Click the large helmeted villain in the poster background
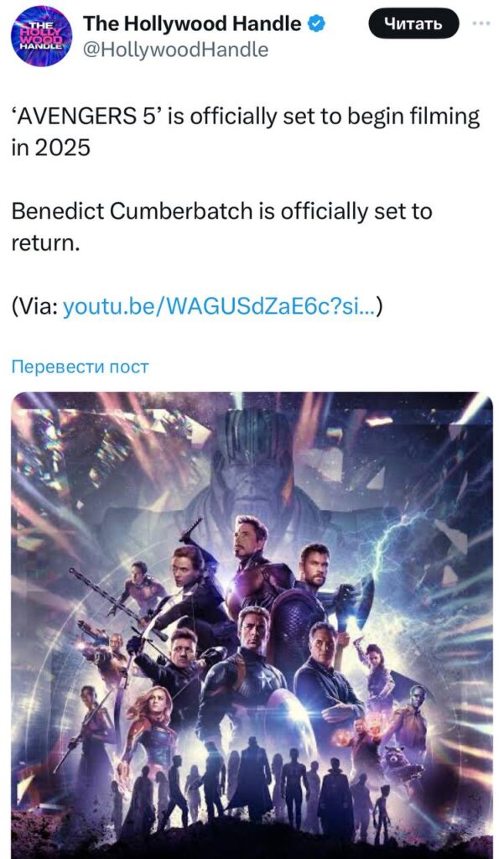Screen dimensions: 504x859 coord(253,462)
